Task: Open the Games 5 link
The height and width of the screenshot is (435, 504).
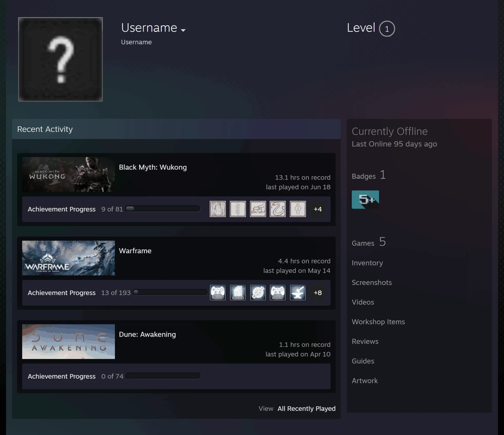Action: click(x=369, y=242)
